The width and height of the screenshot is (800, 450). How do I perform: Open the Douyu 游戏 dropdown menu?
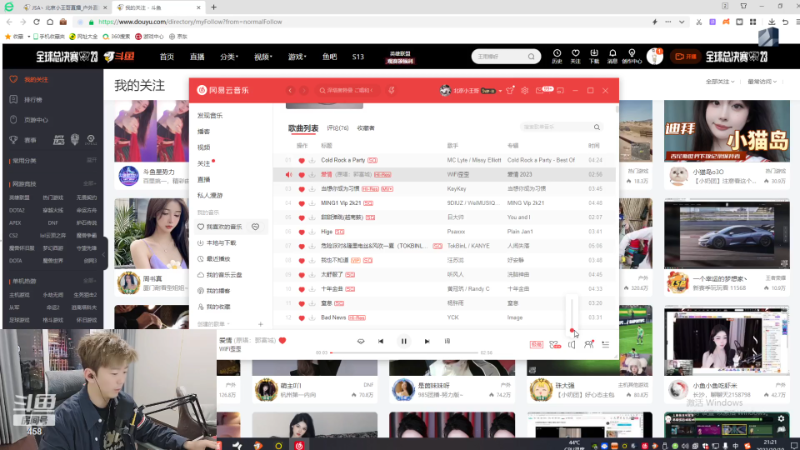(297, 57)
